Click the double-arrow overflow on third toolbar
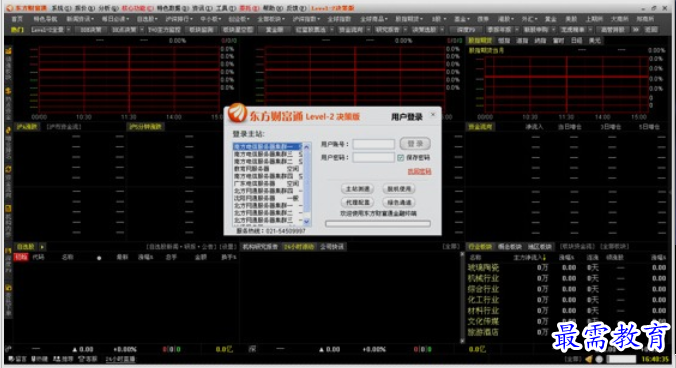The height and width of the screenshot is (368, 676). [x=636, y=30]
